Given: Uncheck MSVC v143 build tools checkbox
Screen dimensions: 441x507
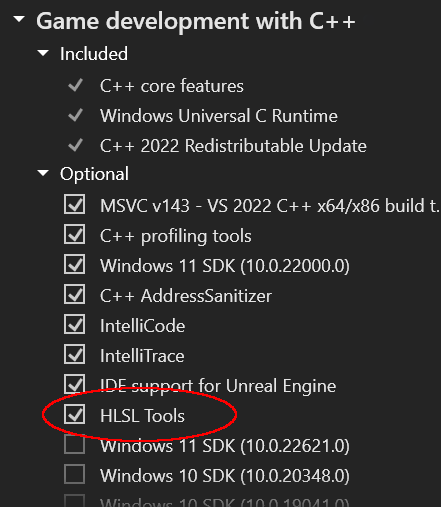Looking at the screenshot, I should 74,204.
